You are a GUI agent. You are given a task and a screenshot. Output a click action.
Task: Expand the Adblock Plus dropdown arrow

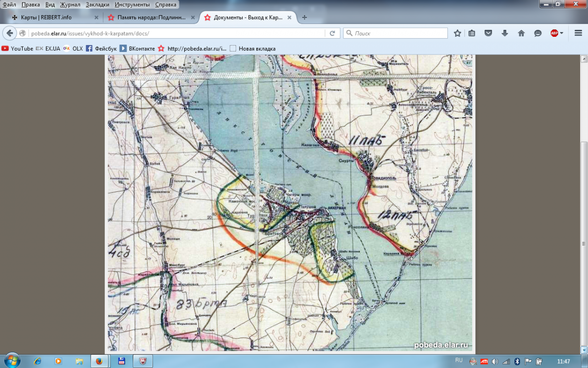click(x=562, y=33)
